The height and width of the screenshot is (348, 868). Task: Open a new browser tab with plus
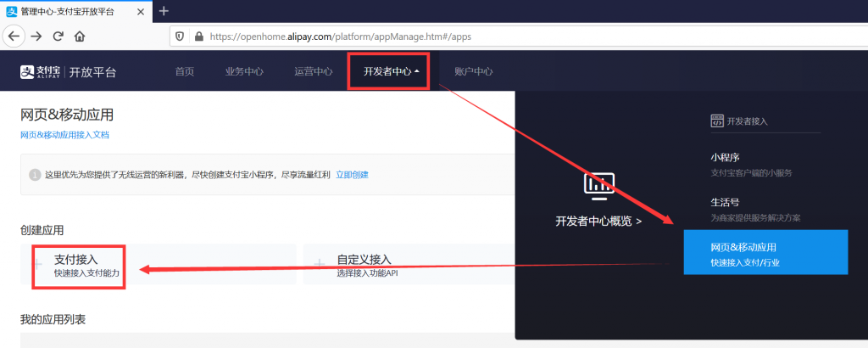(x=164, y=11)
